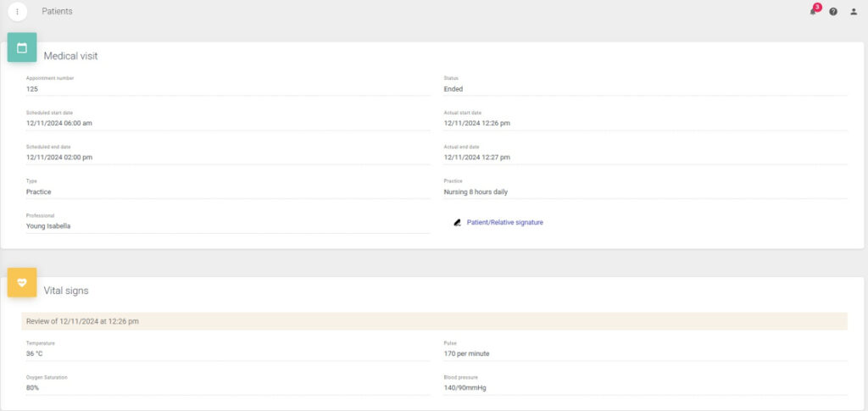Image resolution: width=868 pixels, height=411 pixels.
Task: Click the Professional field Young Isabella
Action: [48, 226]
